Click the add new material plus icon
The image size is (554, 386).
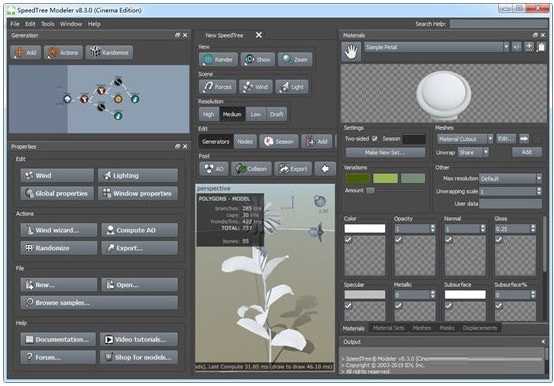pos(529,47)
